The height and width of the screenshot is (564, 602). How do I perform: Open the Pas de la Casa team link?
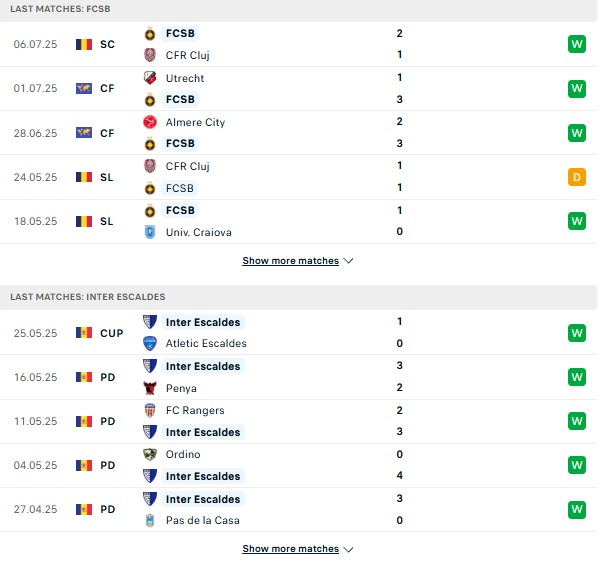[x=203, y=520]
